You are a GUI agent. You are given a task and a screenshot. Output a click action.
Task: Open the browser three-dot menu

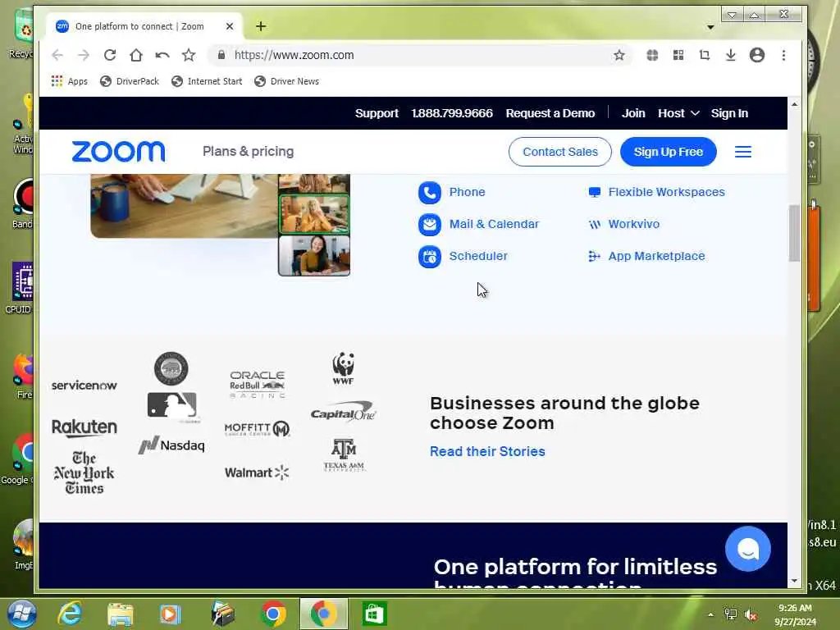click(783, 55)
